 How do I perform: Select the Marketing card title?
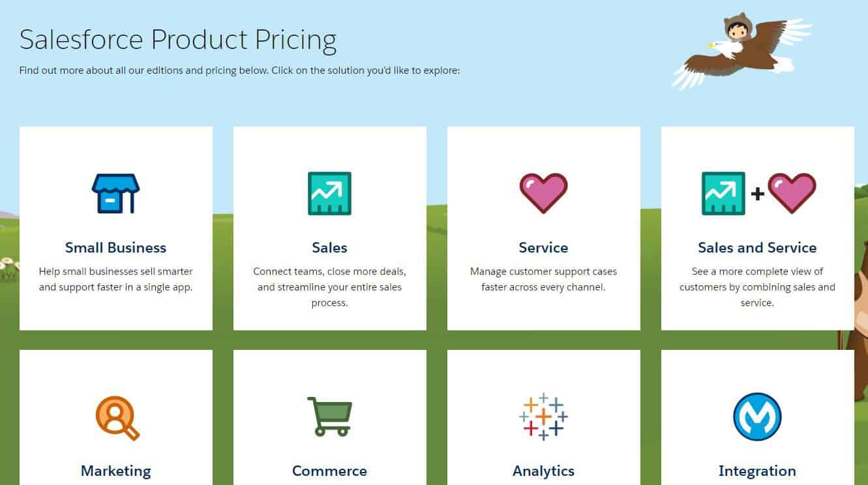click(115, 471)
